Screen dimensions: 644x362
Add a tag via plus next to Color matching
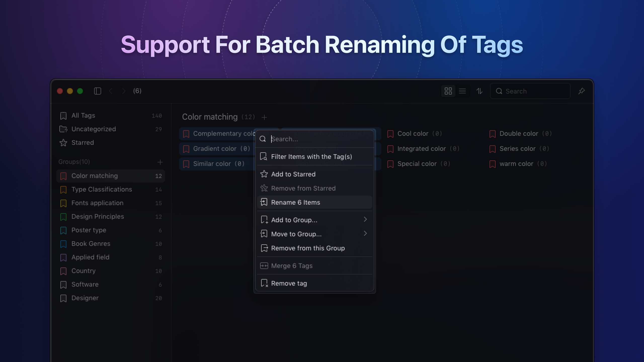(x=265, y=117)
